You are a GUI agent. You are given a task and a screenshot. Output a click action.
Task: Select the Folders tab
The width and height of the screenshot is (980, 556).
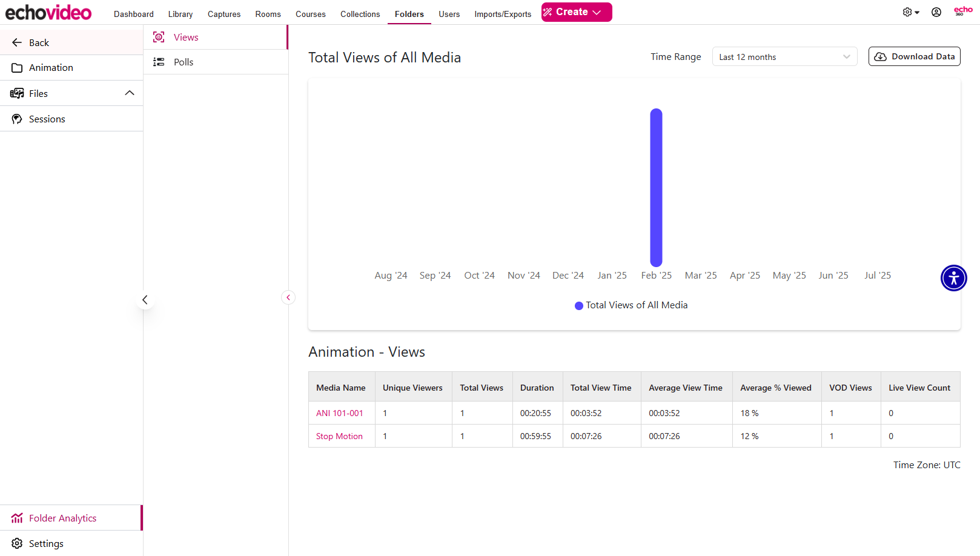[409, 14]
